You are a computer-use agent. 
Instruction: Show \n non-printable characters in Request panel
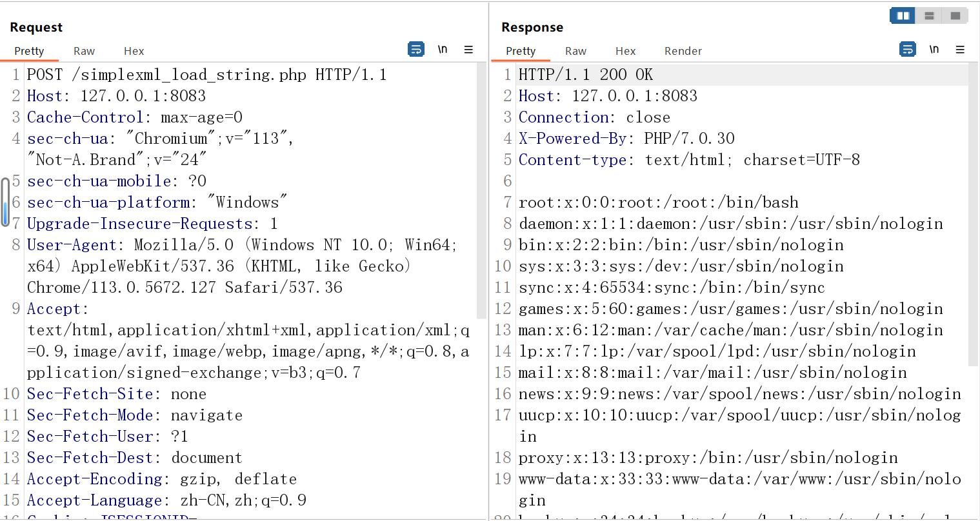point(442,49)
